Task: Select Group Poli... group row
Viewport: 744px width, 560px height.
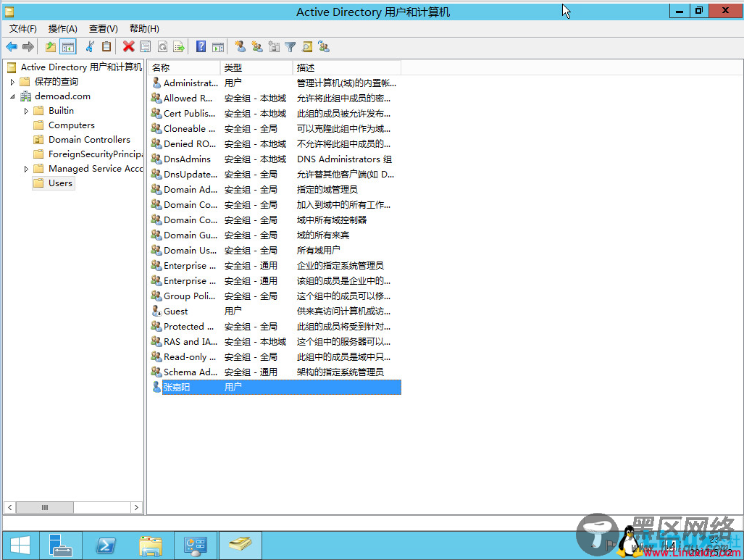Action: point(275,296)
